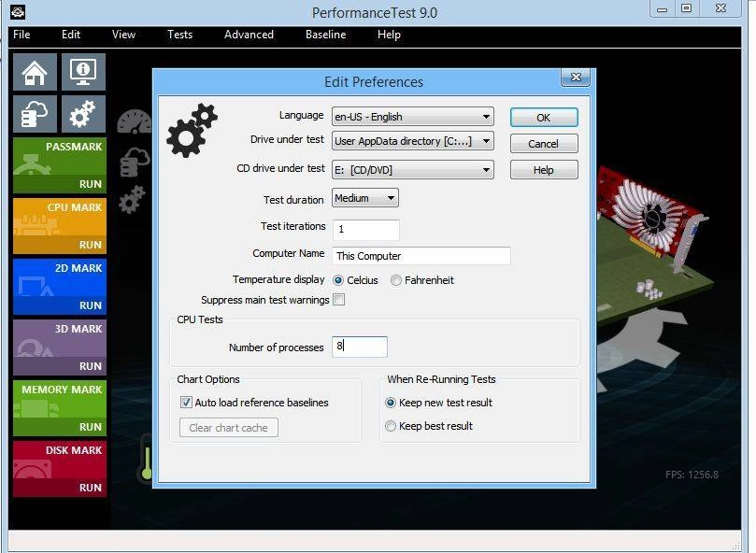This screenshot has height=553, width=756.
Task: Click the Computer Name field
Action: pyautogui.click(x=421, y=256)
